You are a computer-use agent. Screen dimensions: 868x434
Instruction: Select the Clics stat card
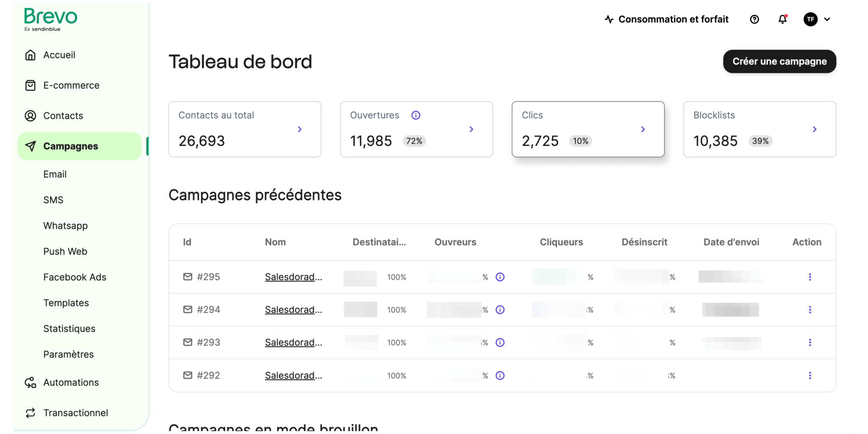588,129
